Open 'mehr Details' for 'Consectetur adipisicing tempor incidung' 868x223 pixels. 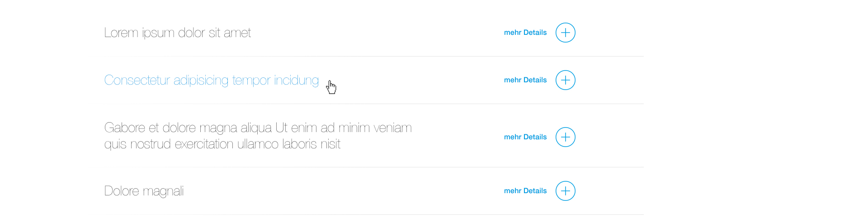click(525, 80)
